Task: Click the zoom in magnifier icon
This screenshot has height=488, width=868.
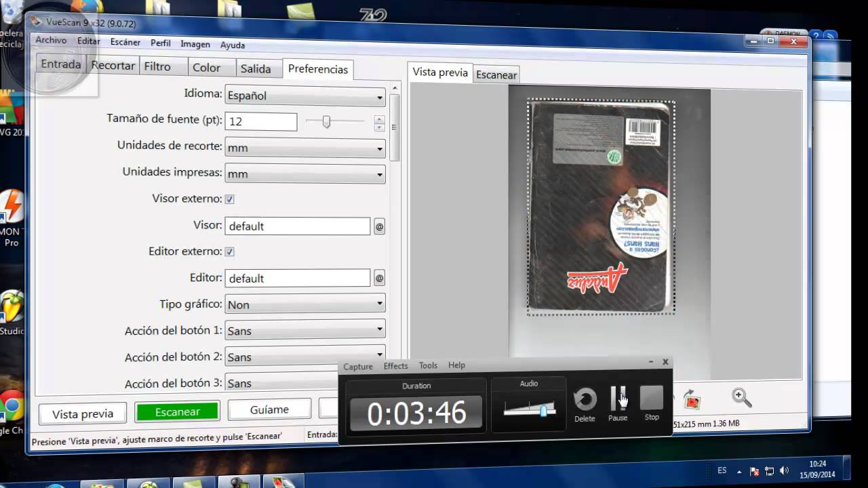Action: pyautogui.click(x=742, y=398)
